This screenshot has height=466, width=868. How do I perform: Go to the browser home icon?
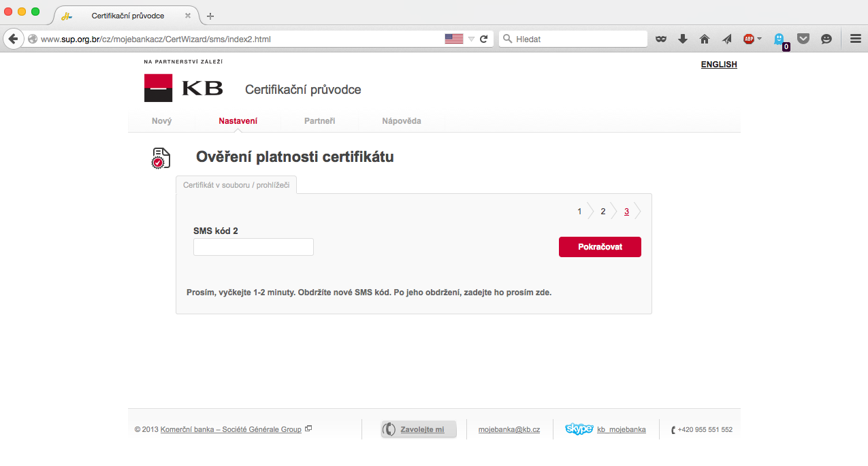705,39
